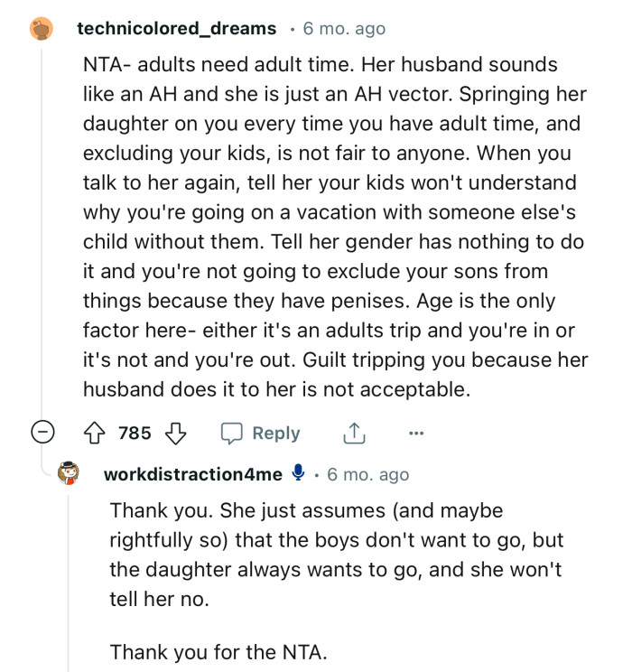632x672 pixels.
Task: Click the speech bubble icon beside Reply
Action: pyautogui.click(x=233, y=434)
